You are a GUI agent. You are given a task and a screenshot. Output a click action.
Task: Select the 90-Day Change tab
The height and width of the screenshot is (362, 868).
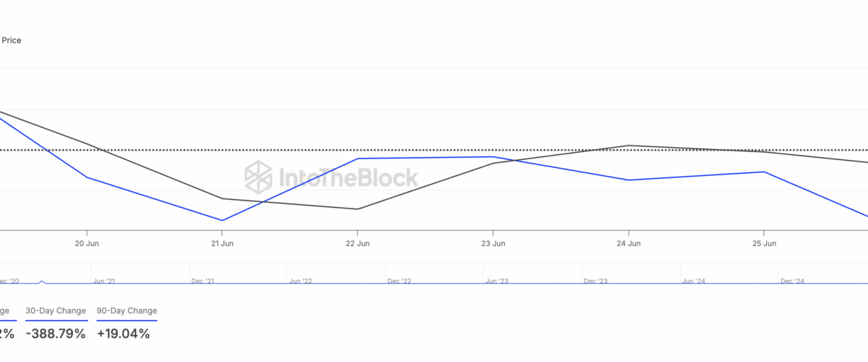(127, 311)
